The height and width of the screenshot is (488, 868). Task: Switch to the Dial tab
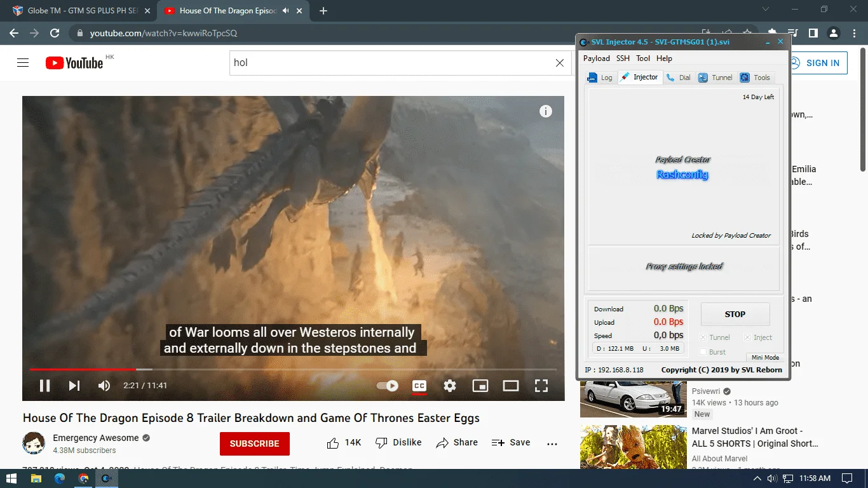click(x=679, y=78)
